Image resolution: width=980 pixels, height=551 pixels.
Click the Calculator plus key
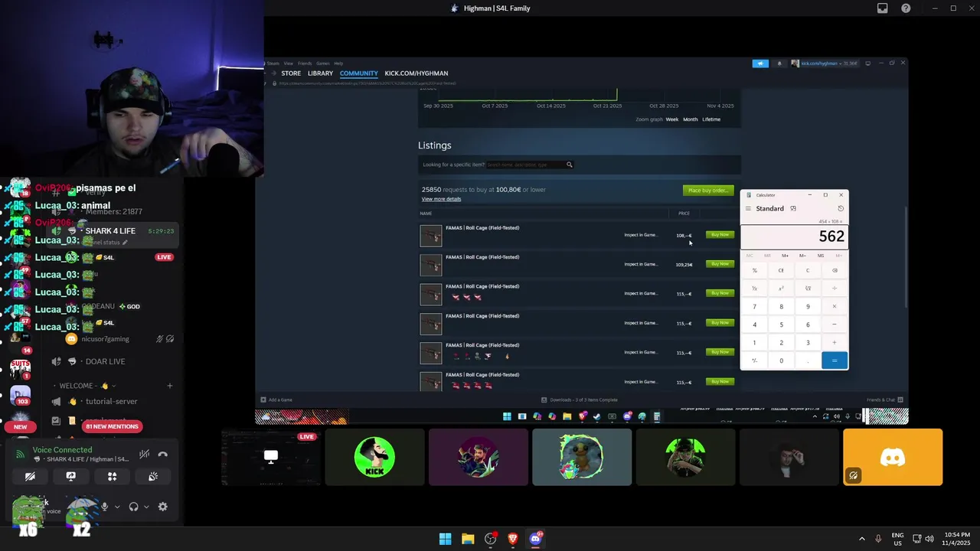tap(835, 342)
